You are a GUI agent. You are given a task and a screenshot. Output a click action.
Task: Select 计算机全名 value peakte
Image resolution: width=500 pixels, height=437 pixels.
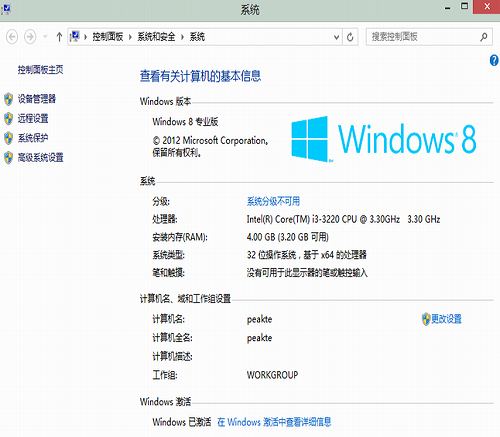pyautogui.click(x=259, y=338)
